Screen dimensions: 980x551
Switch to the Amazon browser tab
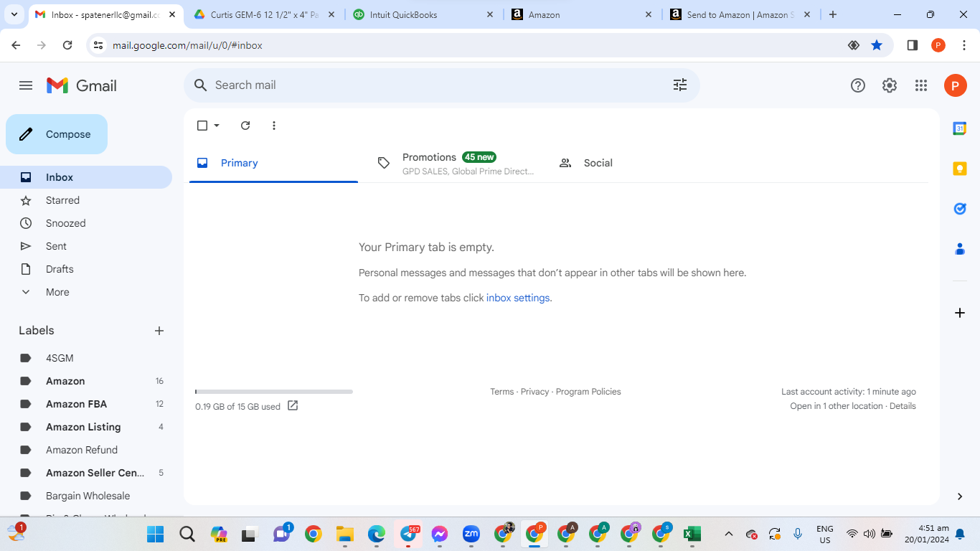582,14
